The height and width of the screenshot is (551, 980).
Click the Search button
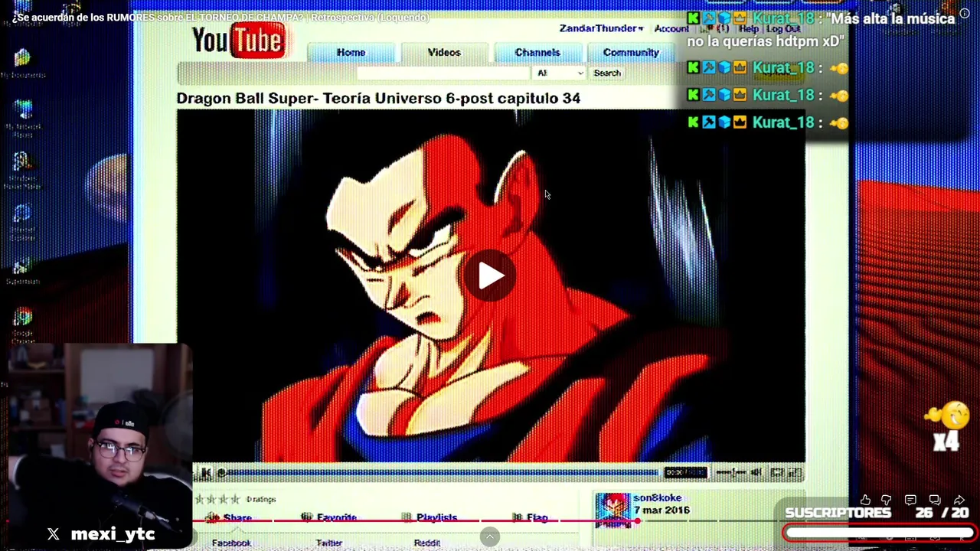(607, 73)
